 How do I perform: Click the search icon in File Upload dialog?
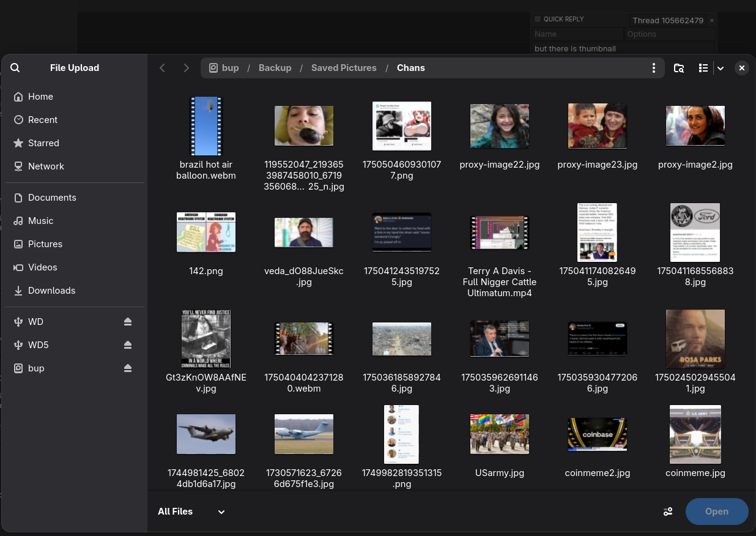[15, 68]
